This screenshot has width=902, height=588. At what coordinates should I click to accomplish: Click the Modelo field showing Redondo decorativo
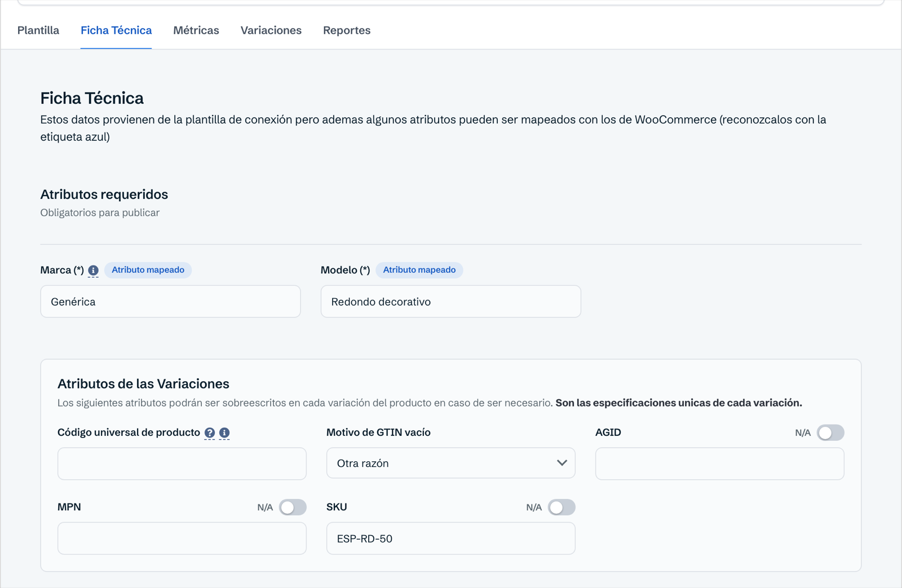coord(451,302)
